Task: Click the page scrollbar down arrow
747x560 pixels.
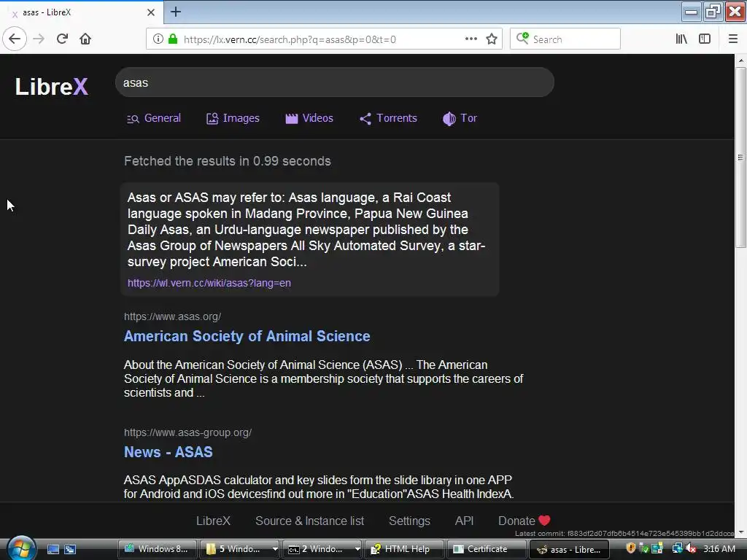Action: (740, 532)
